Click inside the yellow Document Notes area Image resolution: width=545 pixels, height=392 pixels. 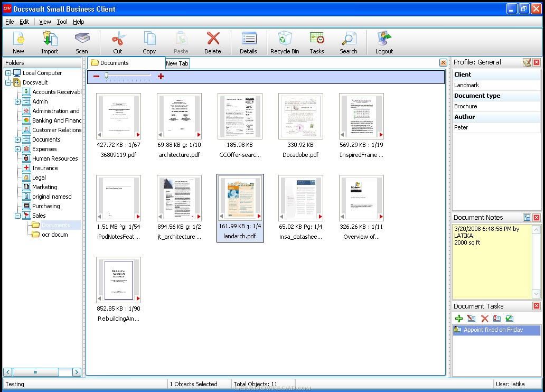click(x=492, y=261)
